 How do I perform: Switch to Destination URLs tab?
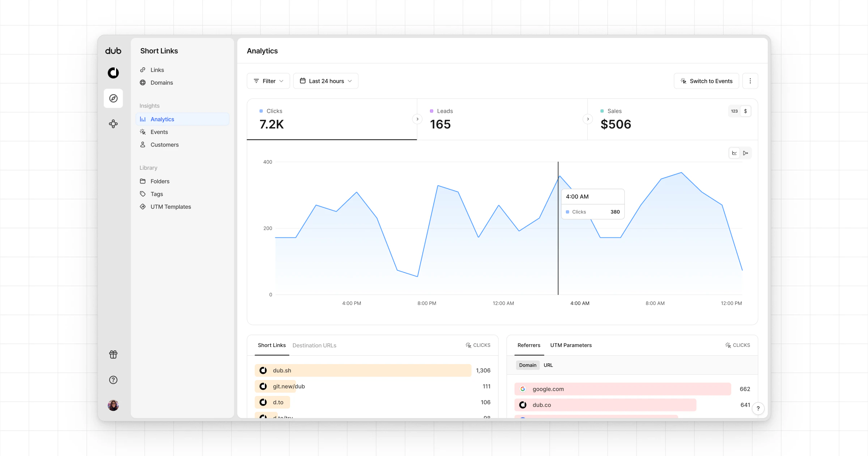click(314, 345)
